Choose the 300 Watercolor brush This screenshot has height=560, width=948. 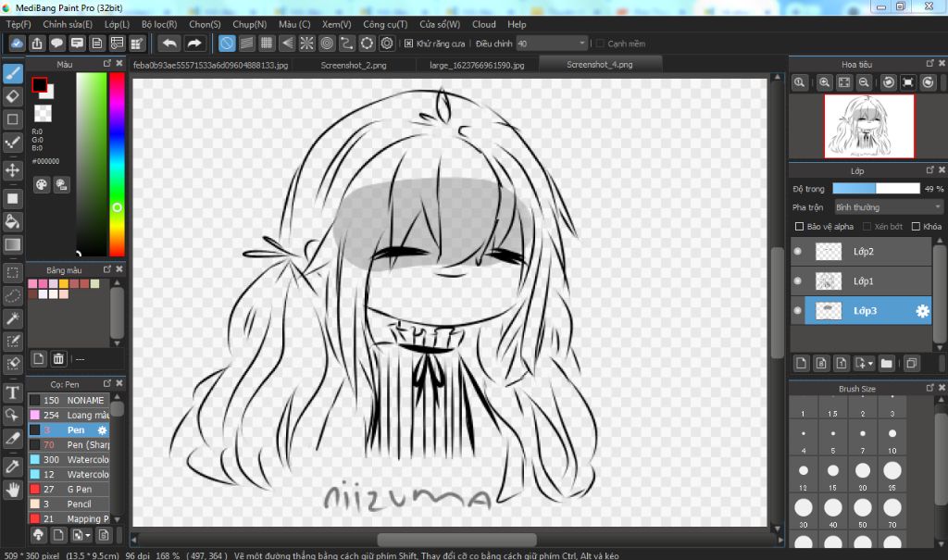tap(69, 460)
